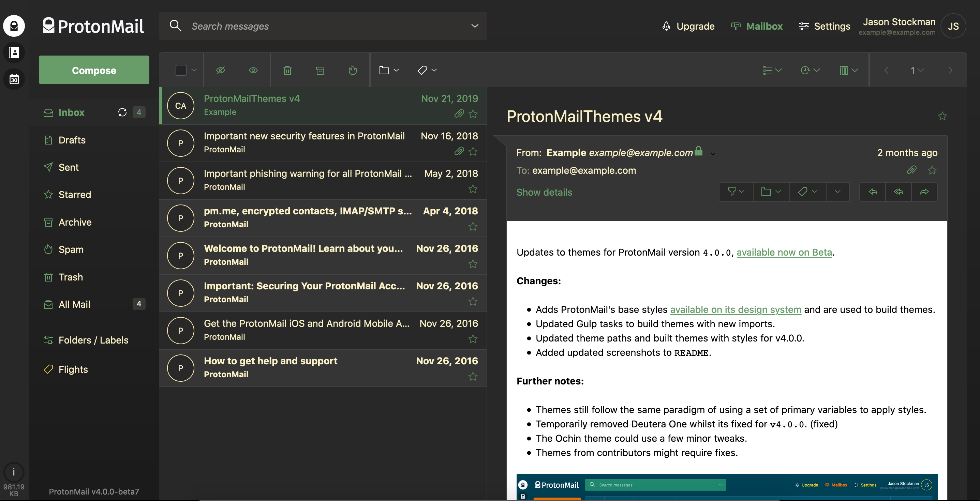
Task: Click Show details link
Action: point(544,192)
